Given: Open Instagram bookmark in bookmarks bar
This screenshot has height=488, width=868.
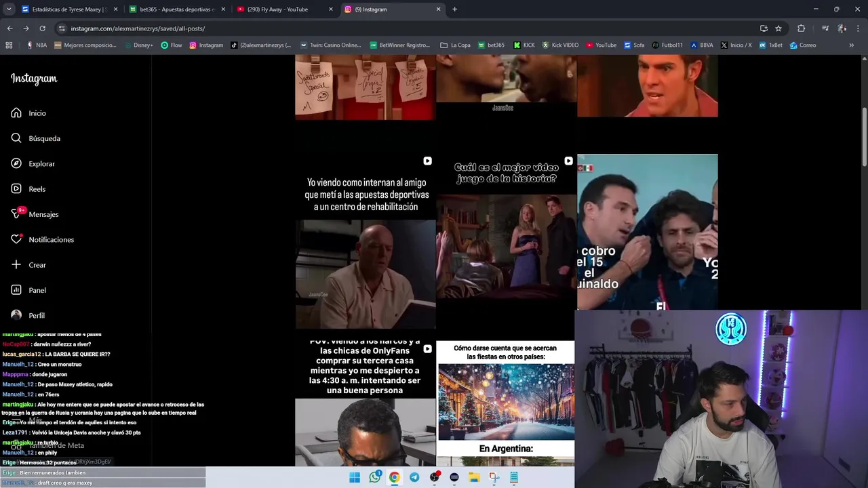Looking at the screenshot, I should tap(206, 45).
